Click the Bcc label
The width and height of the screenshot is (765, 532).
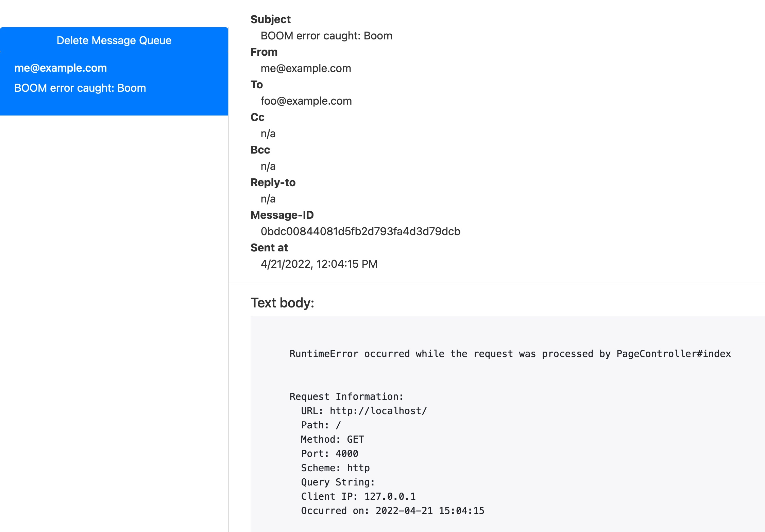[260, 150]
